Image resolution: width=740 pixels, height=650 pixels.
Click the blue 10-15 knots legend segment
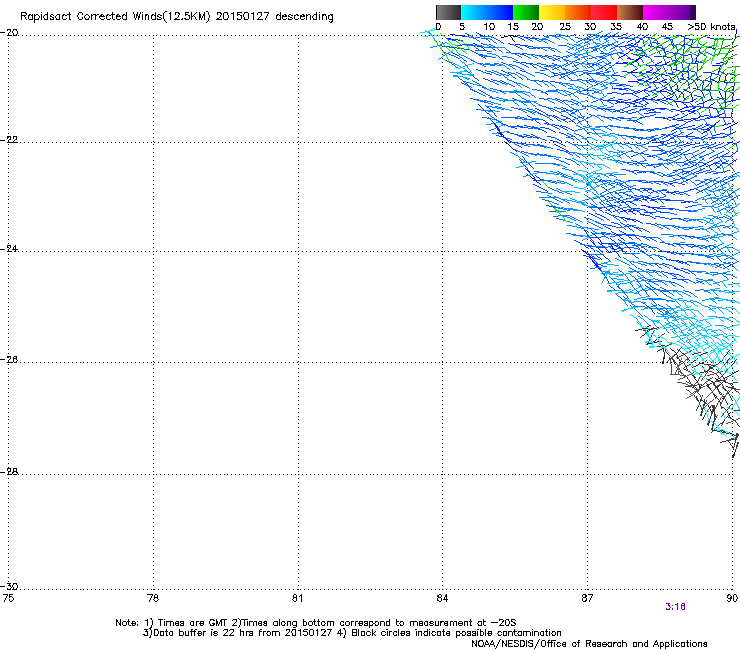tap(500, 12)
